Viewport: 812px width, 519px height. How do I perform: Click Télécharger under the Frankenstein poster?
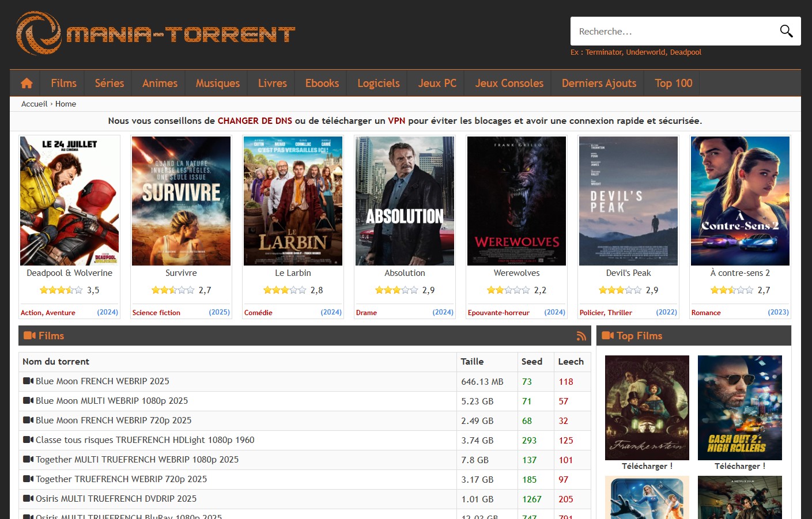647,466
